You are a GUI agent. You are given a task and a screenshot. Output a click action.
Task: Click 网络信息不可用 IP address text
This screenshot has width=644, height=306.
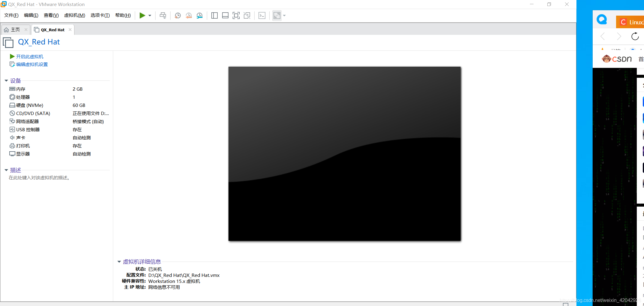(x=164, y=287)
